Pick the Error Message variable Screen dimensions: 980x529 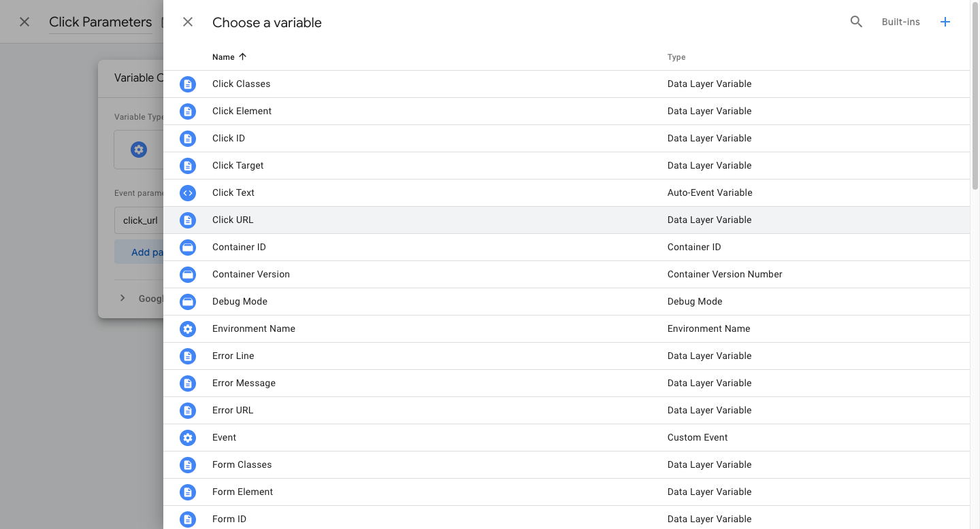point(244,383)
